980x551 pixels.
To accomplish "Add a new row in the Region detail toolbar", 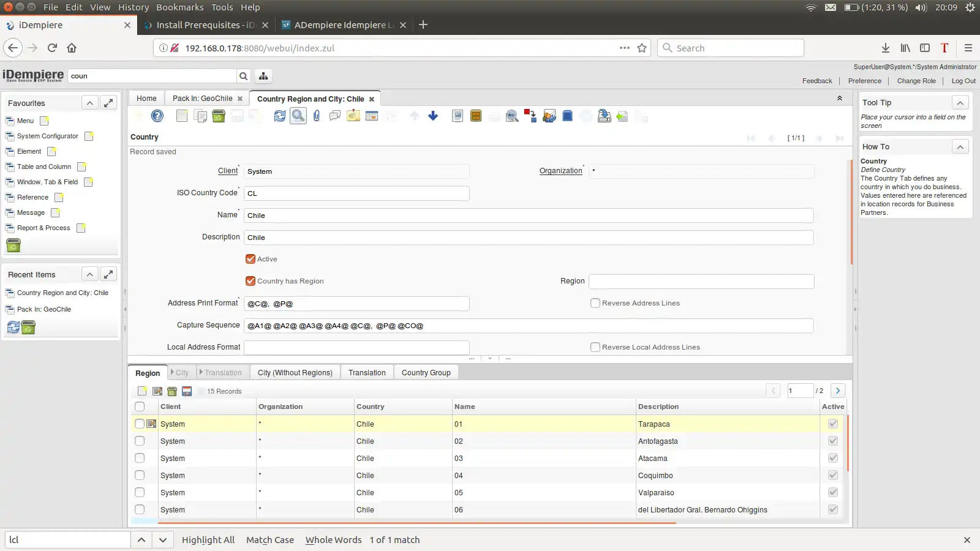I will pos(142,391).
